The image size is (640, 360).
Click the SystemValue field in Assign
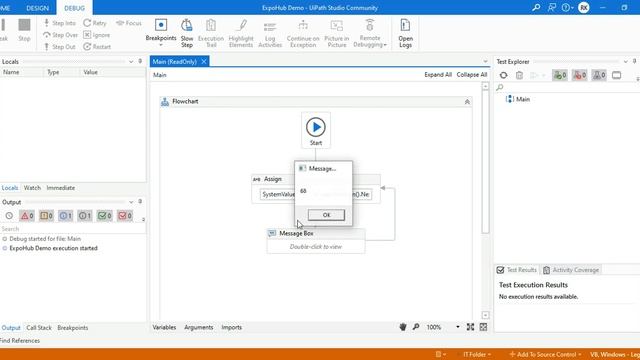(x=278, y=194)
